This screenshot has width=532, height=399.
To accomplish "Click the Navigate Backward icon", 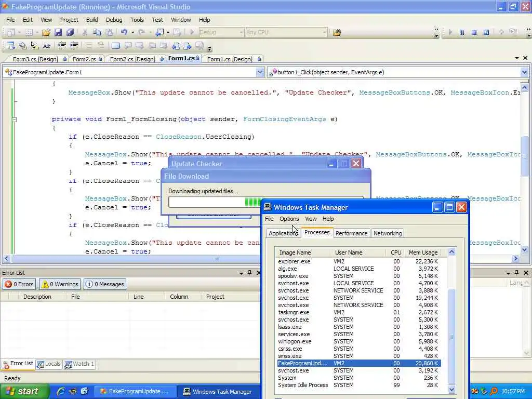I will [x=159, y=32].
